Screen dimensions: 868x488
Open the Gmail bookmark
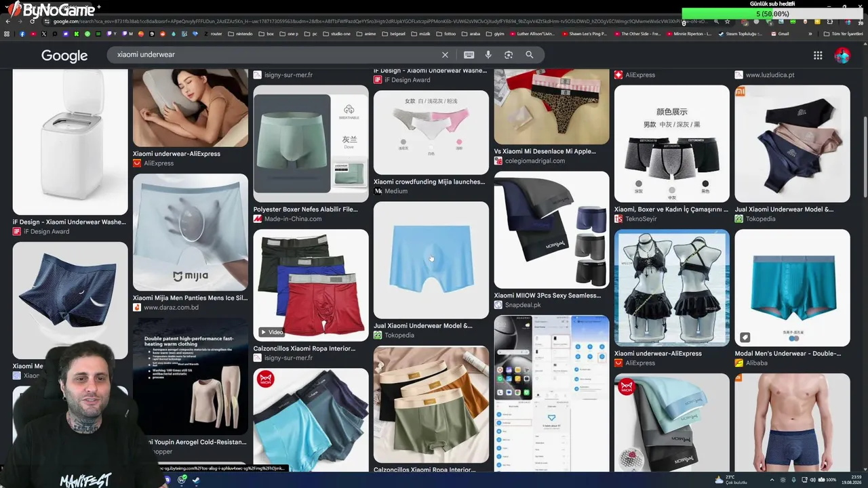click(x=779, y=34)
